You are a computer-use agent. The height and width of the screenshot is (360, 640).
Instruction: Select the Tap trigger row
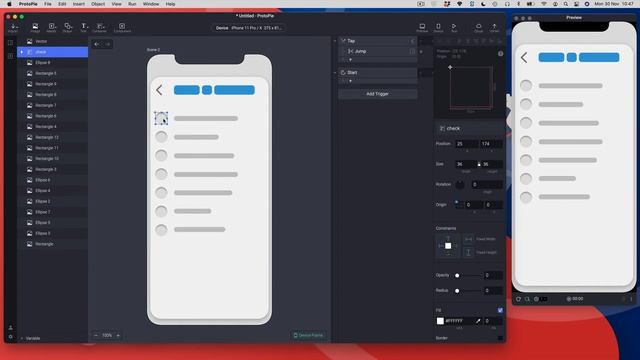point(378,41)
